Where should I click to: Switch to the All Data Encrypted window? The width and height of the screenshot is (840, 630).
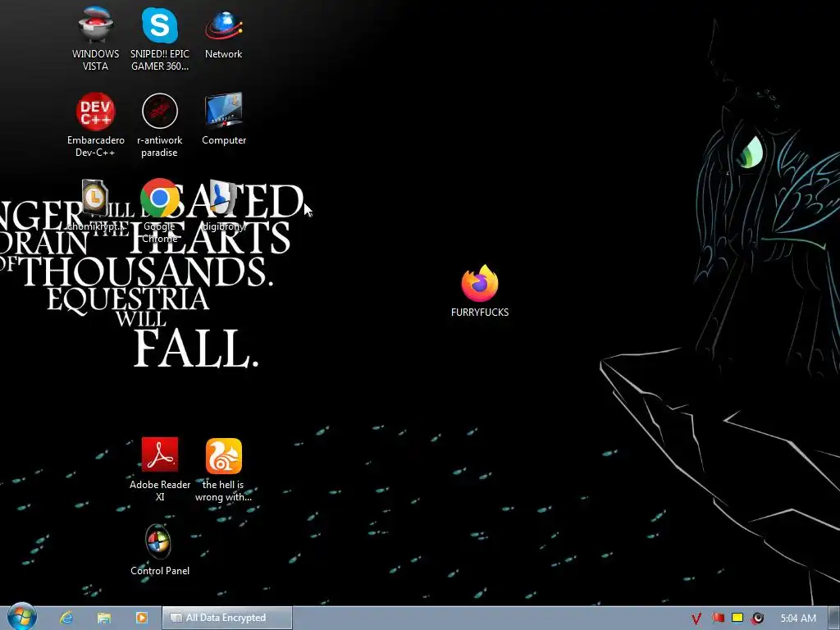pos(227,618)
